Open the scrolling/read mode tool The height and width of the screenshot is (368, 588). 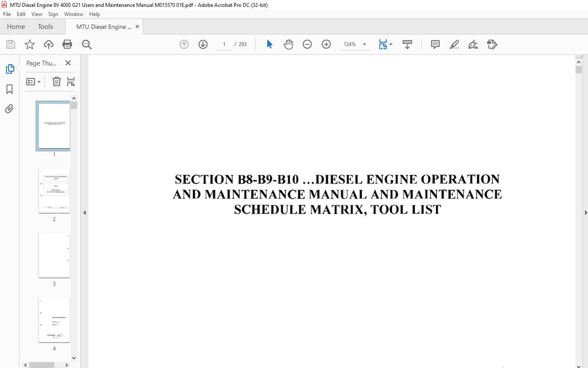pos(407,44)
